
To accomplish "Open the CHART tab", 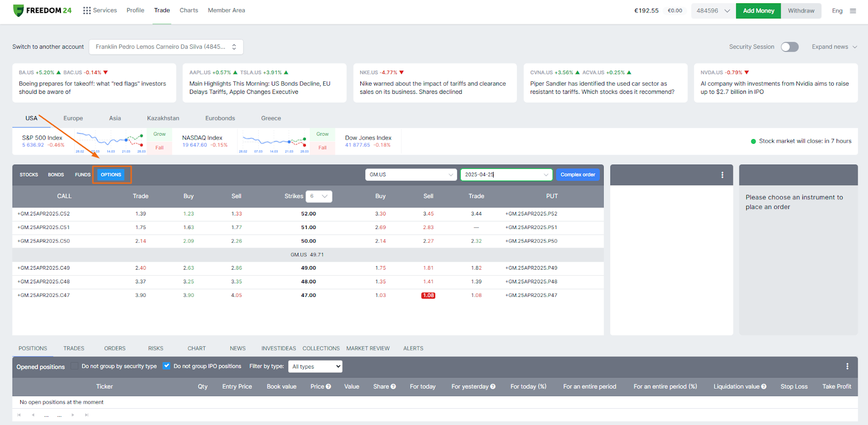I will click(x=197, y=348).
